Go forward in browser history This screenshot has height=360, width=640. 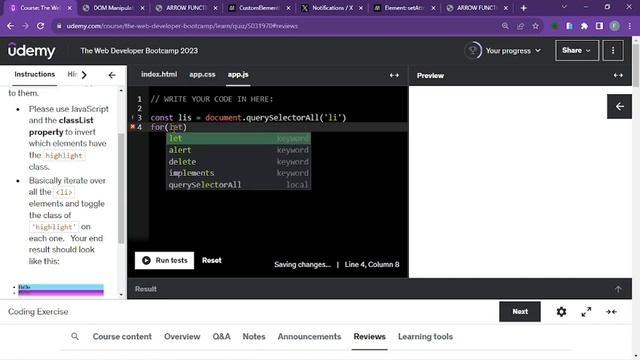click(25, 26)
